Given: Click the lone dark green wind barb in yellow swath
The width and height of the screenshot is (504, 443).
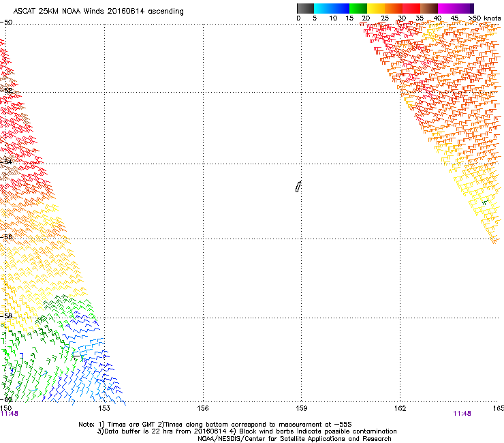Looking at the screenshot, I should [x=485, y=202].
